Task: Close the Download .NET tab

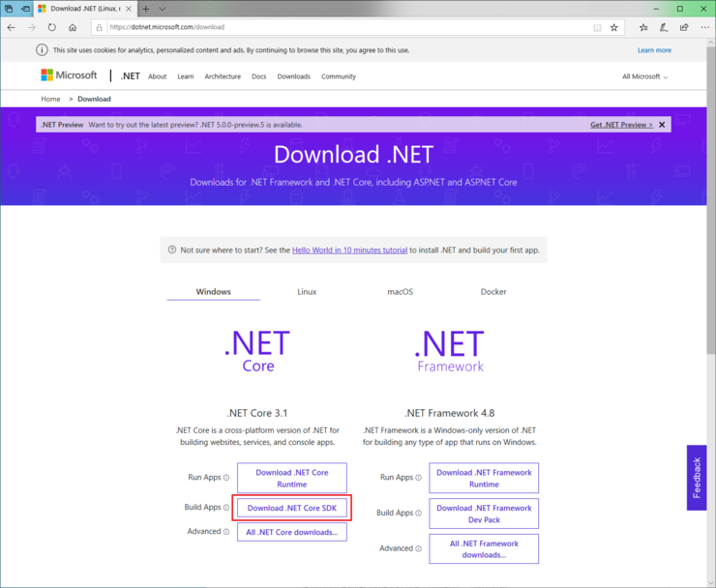Action: click(x=129, y=9)
